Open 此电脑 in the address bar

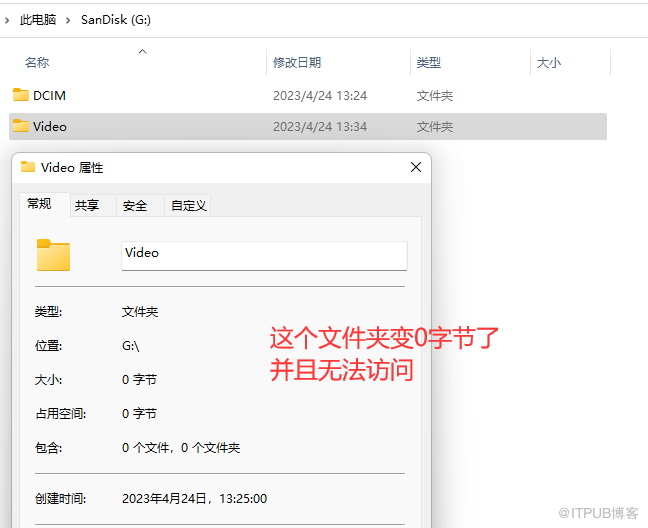click(38, 19)
